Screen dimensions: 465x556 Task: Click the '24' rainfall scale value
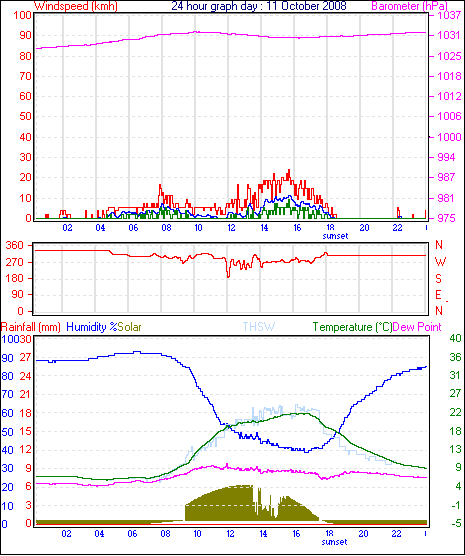coord(26,376)
